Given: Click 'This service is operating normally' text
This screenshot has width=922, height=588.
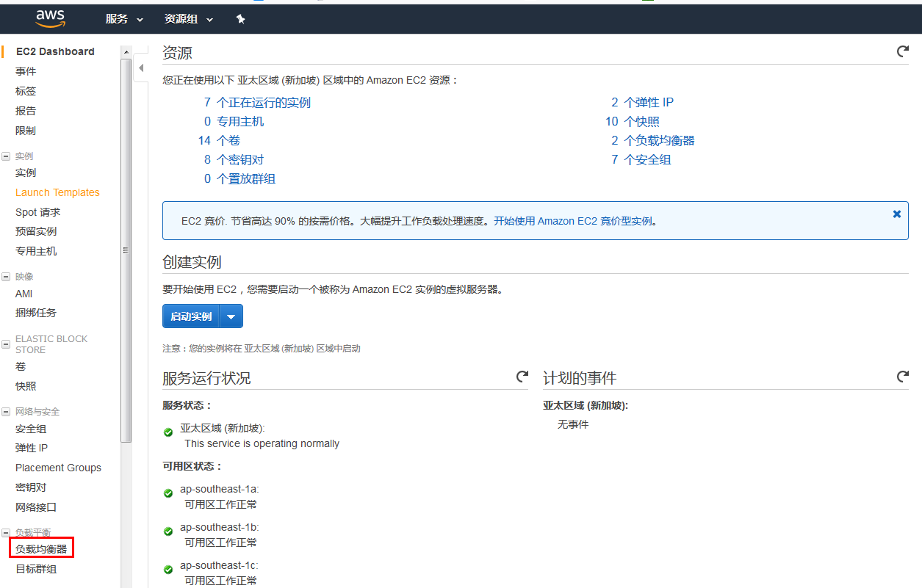Looking at the screenshot, I should point(262,443).
